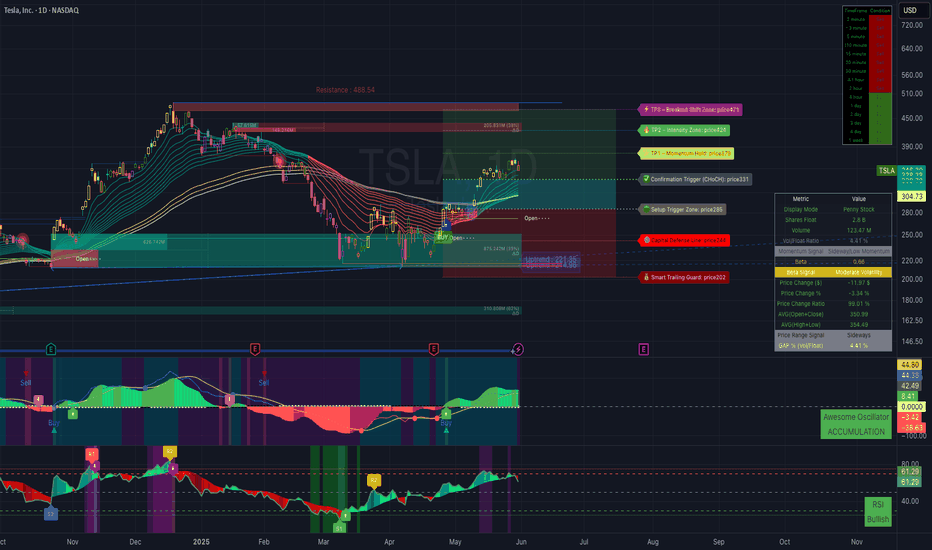Click the Shares Float row label
This screenshot has height=550, width=932.
pos(800,220)
